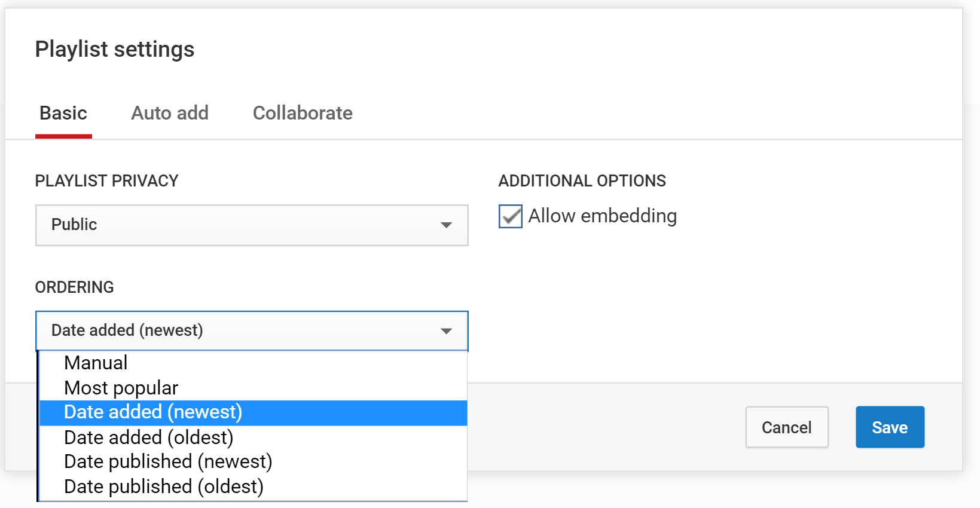Image resolution: width=980 pixels, height=508 pixels.
Task: Switch to the Basic tab
Action: [x=63, y=114]
